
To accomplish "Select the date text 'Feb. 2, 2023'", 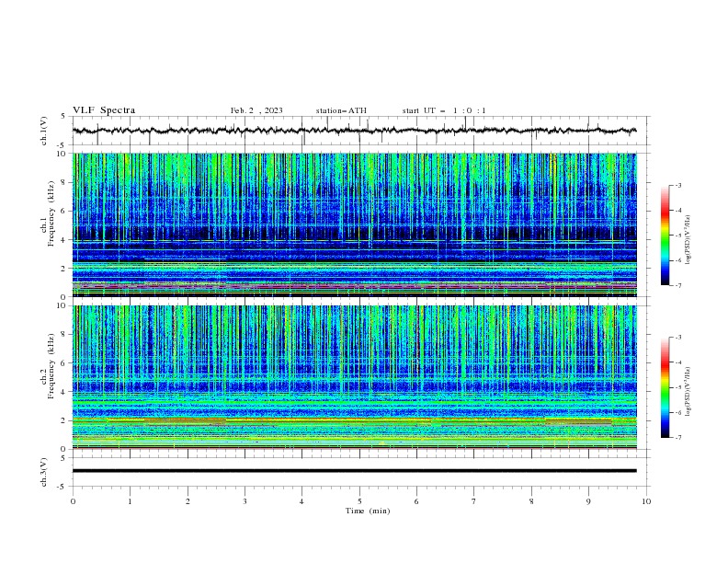I will (256, 110).
